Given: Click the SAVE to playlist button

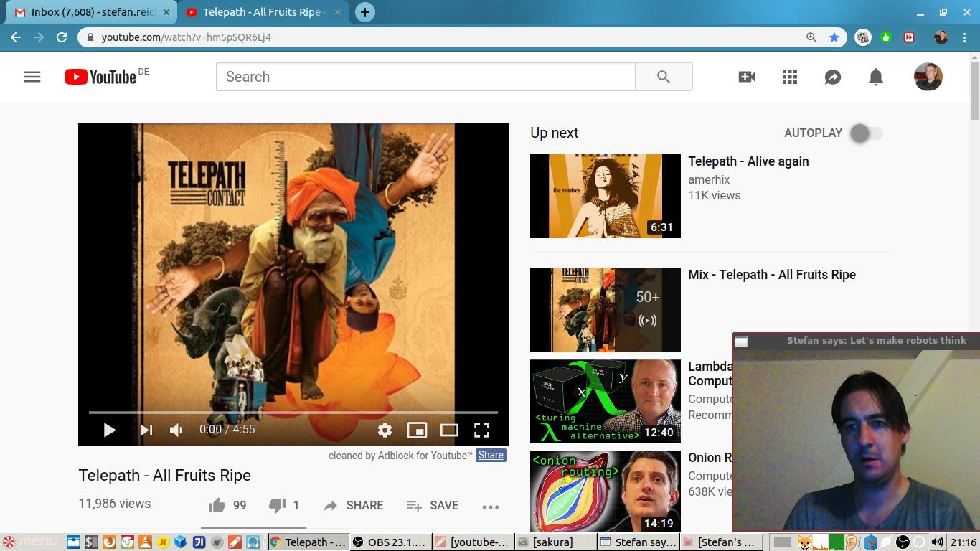Looking at the screenshot, I should click(x=432, y=506).
